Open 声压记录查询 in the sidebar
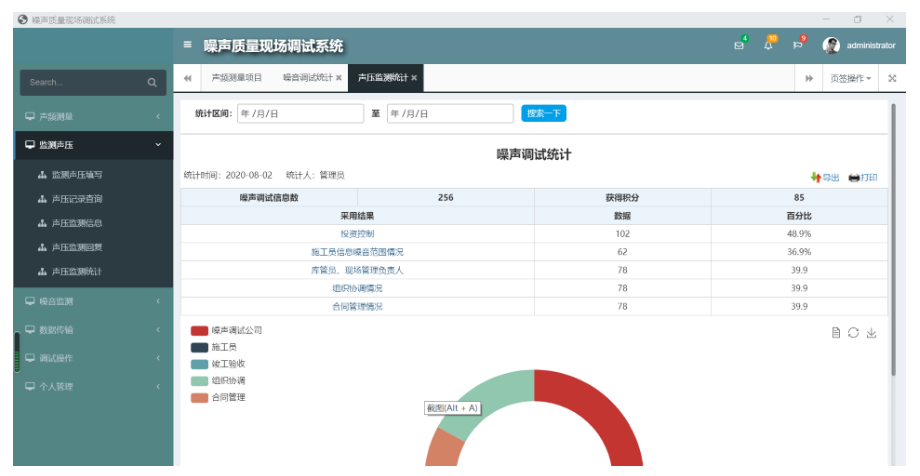The width and height of the screenshot is (920, 476). (x=77, y=199)
